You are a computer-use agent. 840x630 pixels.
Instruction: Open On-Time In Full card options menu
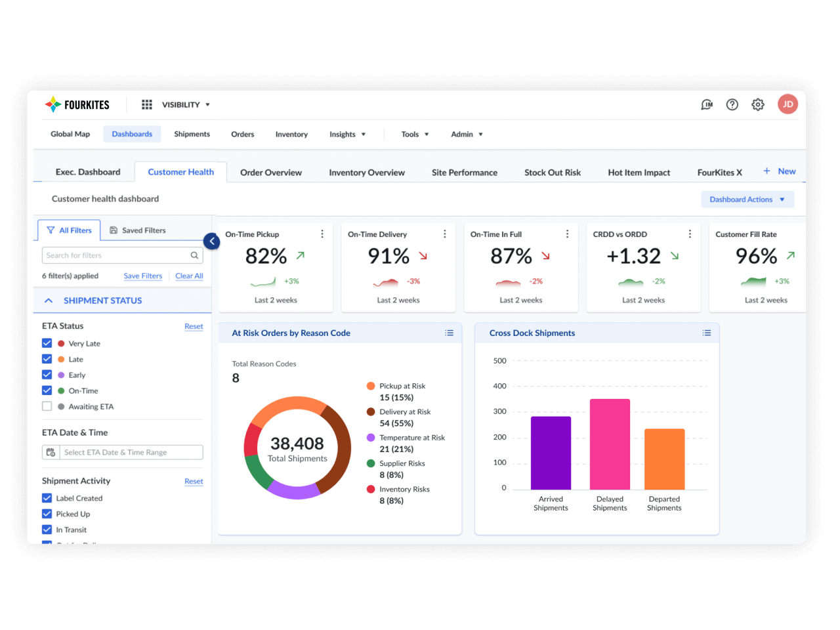567,234
